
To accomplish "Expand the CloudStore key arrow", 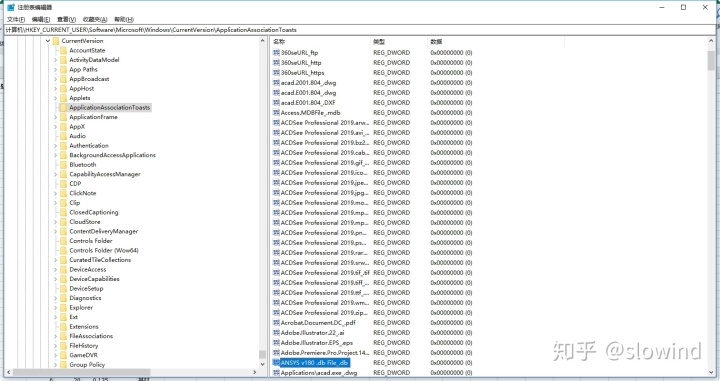I will click(x=56, y=222).
